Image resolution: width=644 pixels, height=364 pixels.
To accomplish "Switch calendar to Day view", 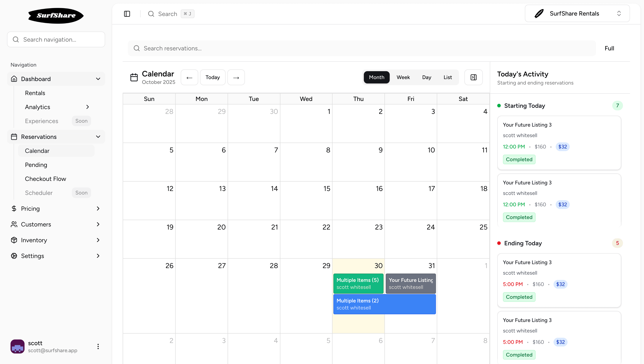I will (x=426, y=78).
